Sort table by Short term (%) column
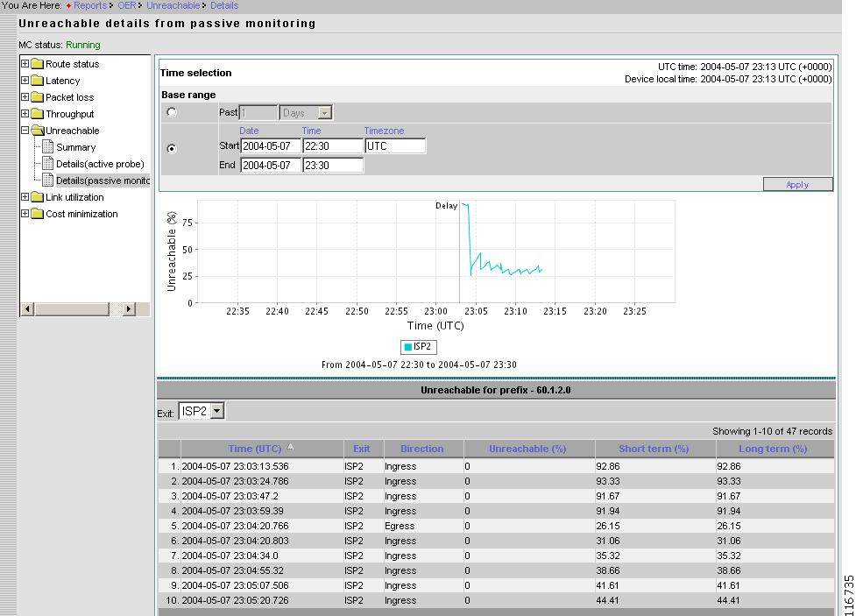 (654, 449)
